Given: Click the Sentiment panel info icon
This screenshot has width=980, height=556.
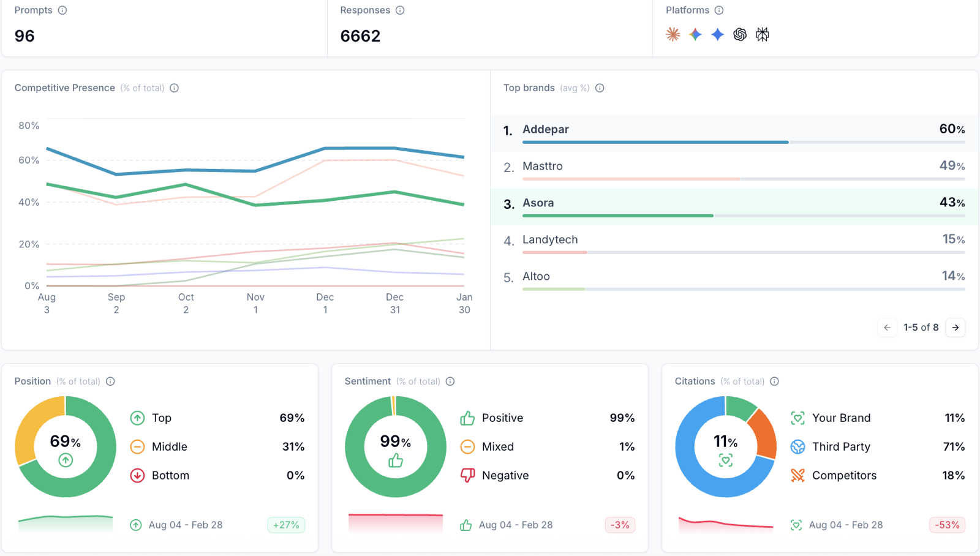Looking at the screenshot, I should click(x=450, y=381).
